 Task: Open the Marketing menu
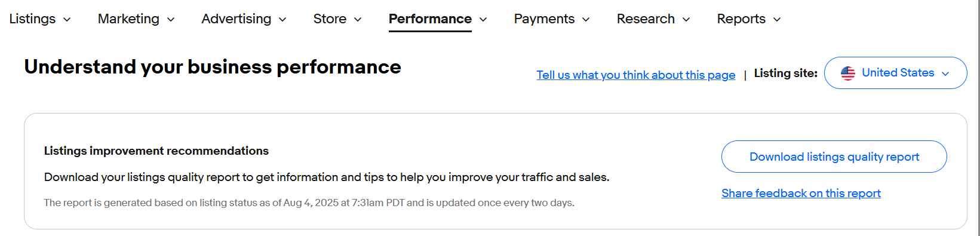128,19
